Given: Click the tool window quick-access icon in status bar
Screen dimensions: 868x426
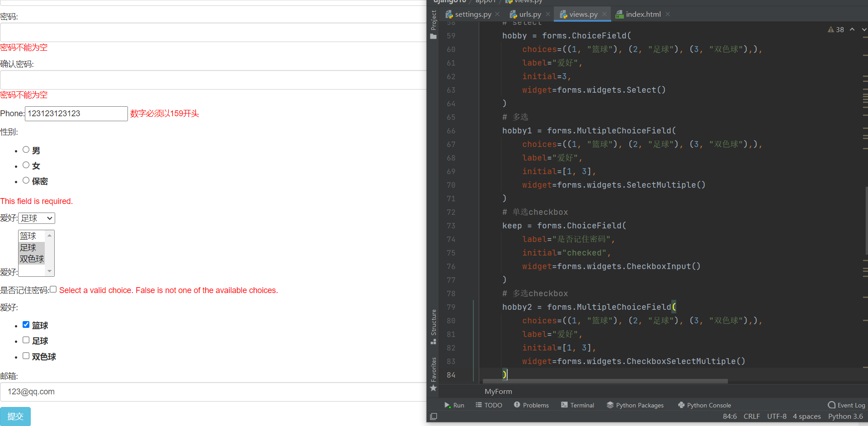Looking at the screenshot, I should coord(434,417).
